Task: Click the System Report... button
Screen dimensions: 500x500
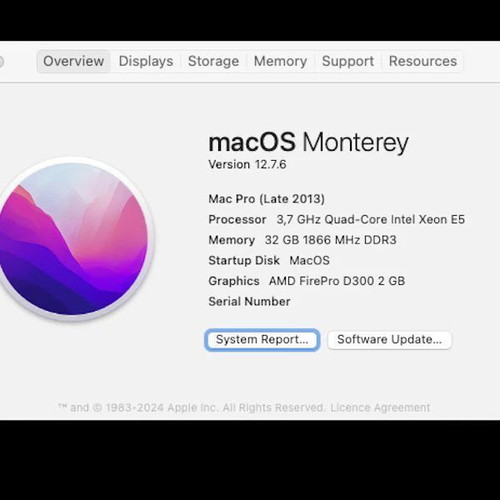Action: [262, 340]
